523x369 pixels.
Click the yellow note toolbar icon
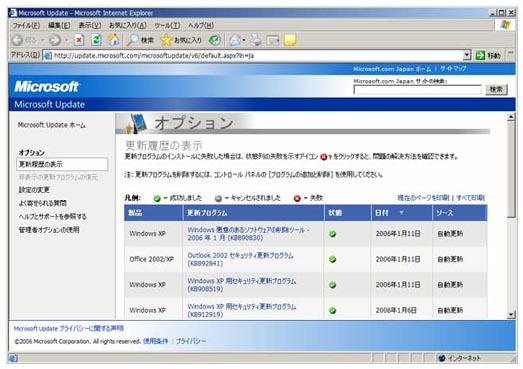pos(290,40)
